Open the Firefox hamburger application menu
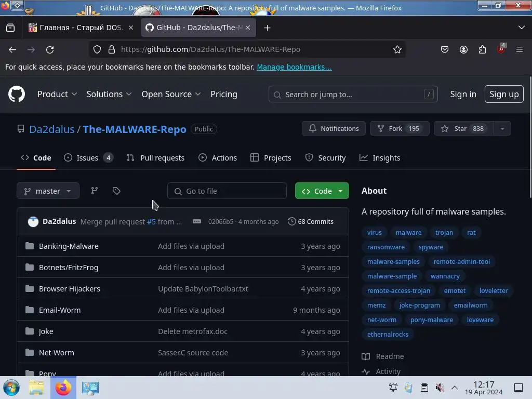The width and height of the screenshot is (532, 399). click(x=520, y=49)
